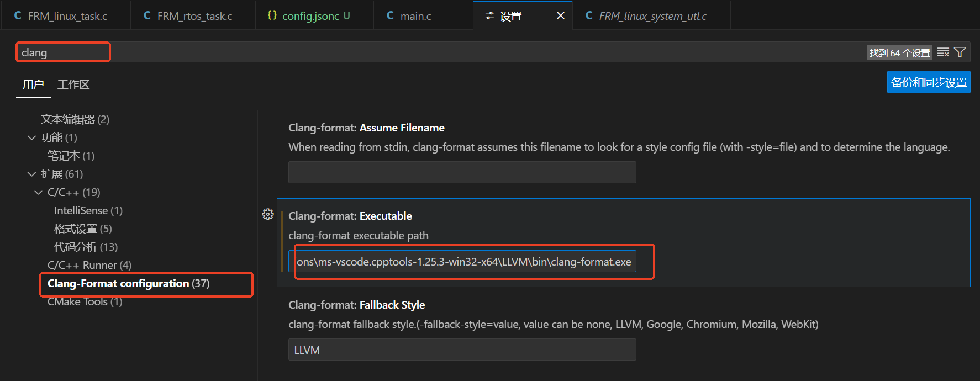This screenshot has height=381, width=980.
Task: Open the settings filter funnel icon
Action: [x=960, y=52]
